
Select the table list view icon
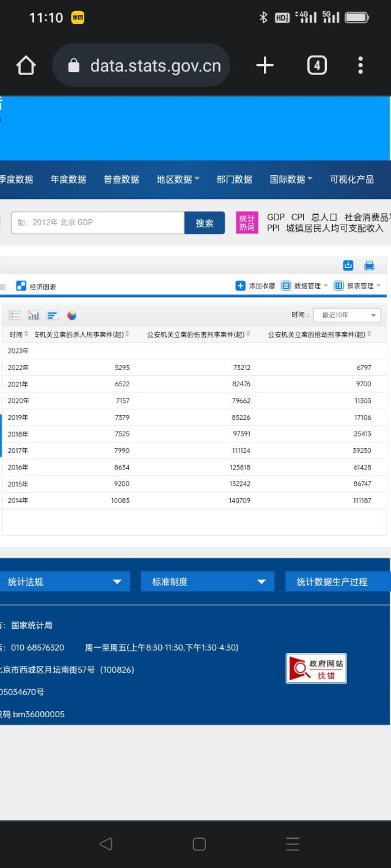[x=15, y=316]
